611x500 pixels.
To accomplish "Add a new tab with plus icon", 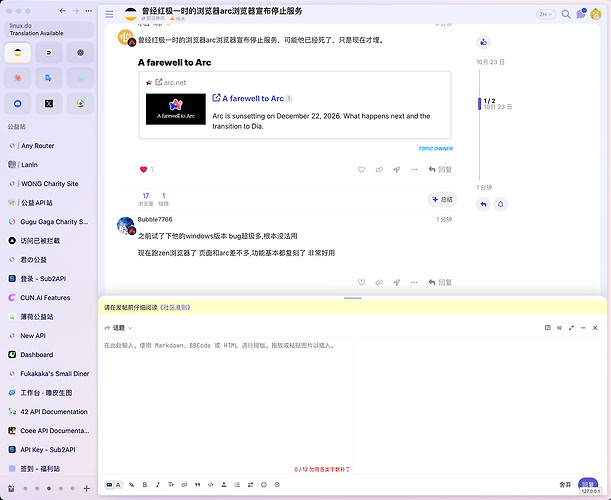I will click(87, 488).
